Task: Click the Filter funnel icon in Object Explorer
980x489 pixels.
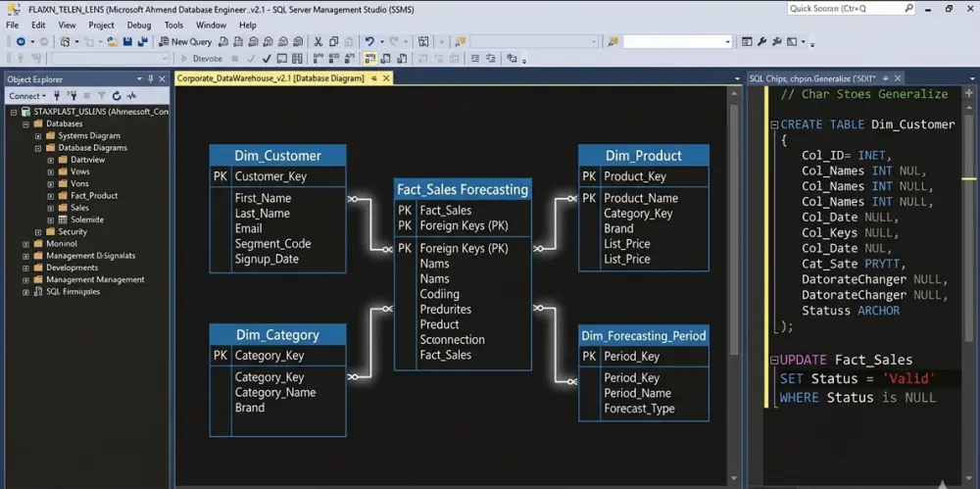Action: (x=101, y=96)
